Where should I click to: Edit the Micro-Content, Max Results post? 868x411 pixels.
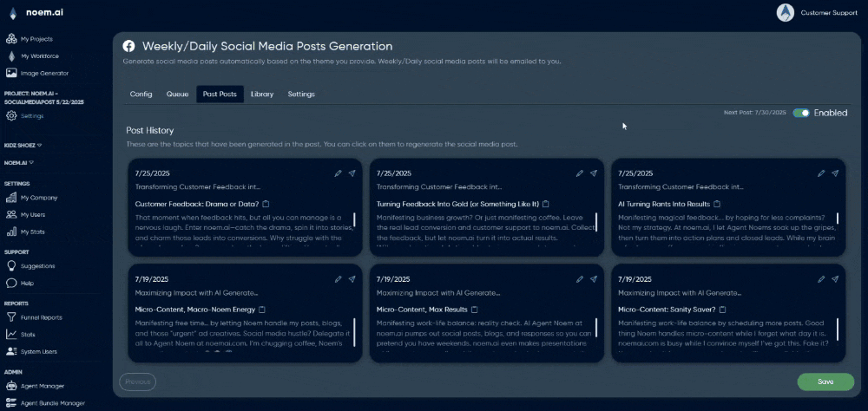(x=580, y=279)
